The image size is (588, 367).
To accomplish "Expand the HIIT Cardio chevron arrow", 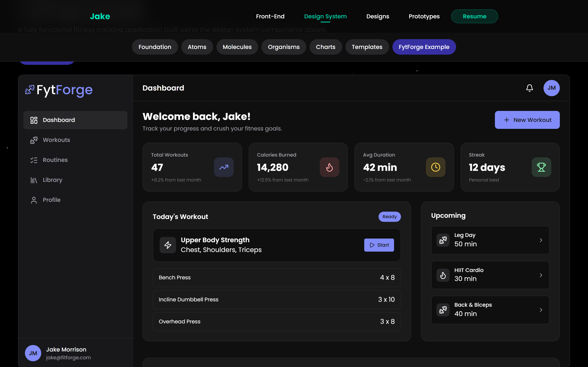I will click(x=541, y=275).
